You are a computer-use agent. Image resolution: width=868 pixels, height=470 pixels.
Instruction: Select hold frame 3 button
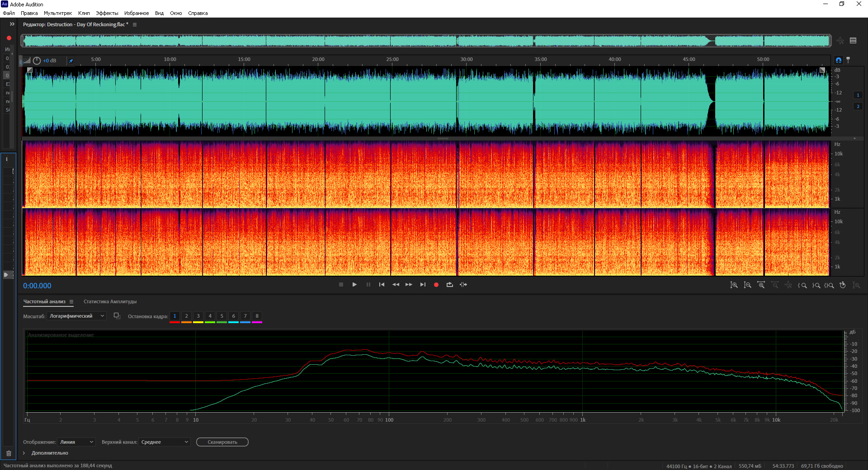click(x=198, y=316)
